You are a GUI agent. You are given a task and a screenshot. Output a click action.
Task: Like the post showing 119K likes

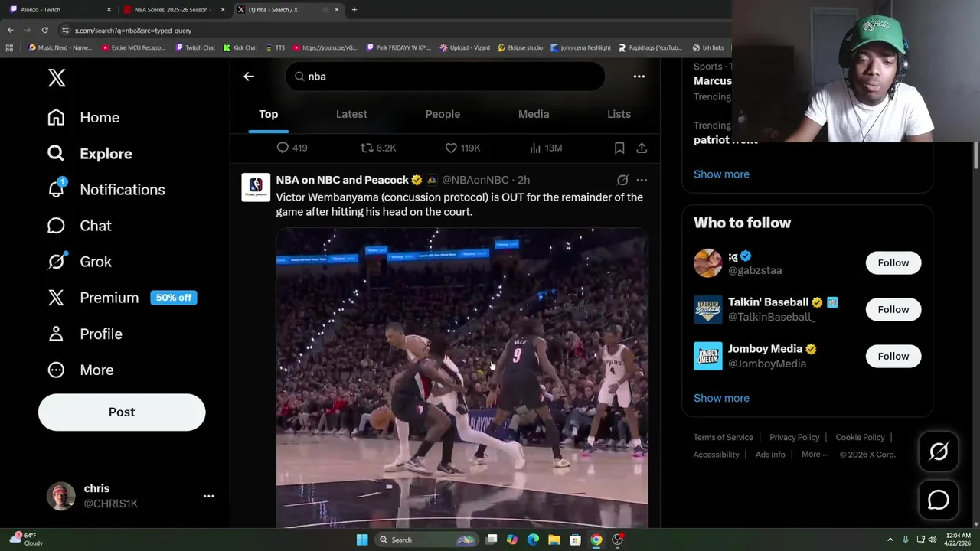[462, 148]
